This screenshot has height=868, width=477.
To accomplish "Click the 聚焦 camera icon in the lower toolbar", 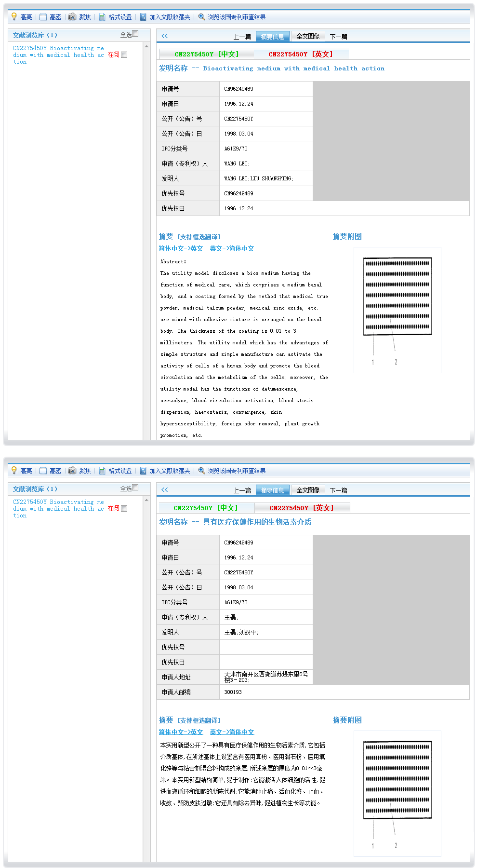I will coord(72,471).
